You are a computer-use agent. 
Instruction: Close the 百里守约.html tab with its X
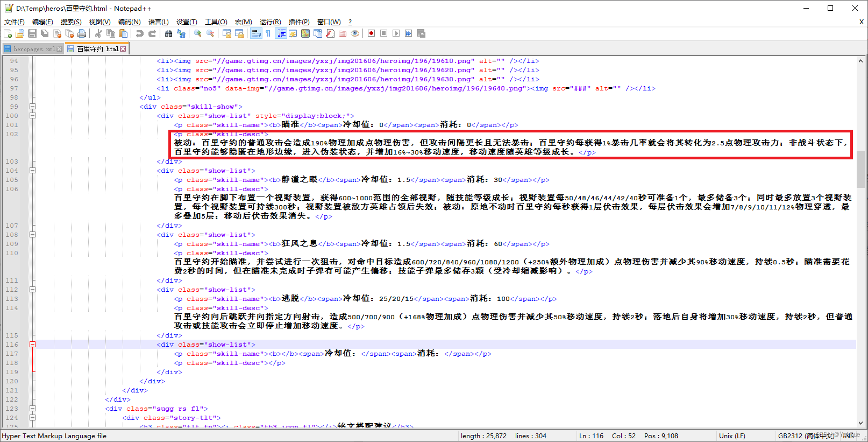[x=123, y=48]
